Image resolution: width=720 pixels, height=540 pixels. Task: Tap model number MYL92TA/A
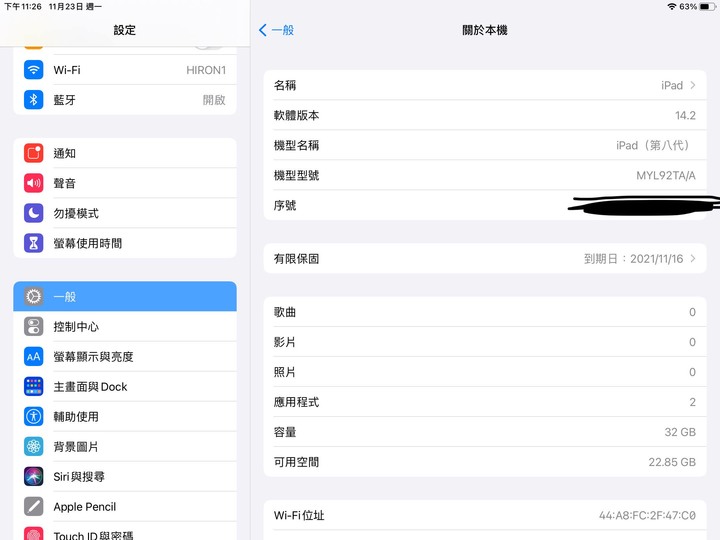[666, 175]
